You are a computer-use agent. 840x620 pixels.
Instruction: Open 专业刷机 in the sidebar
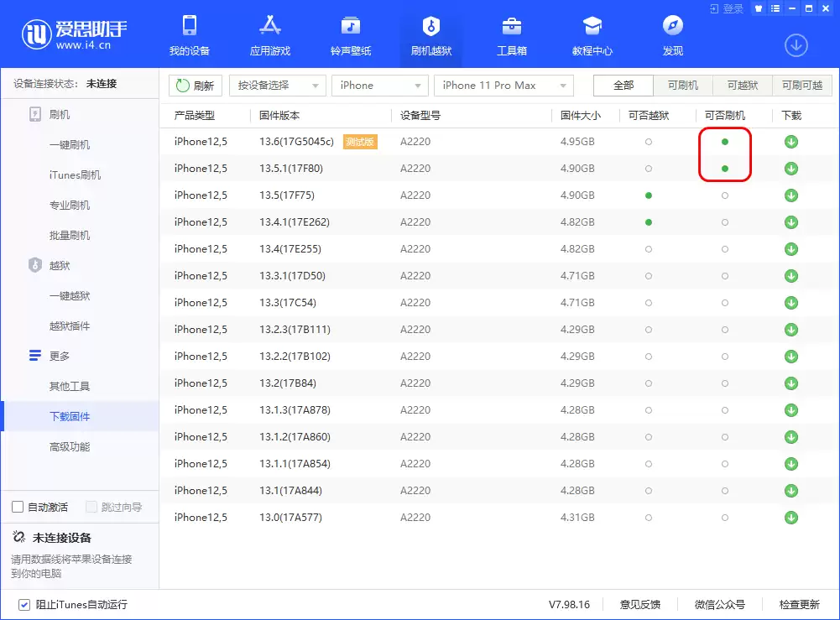pyautogui.click(x=70, y=206)
